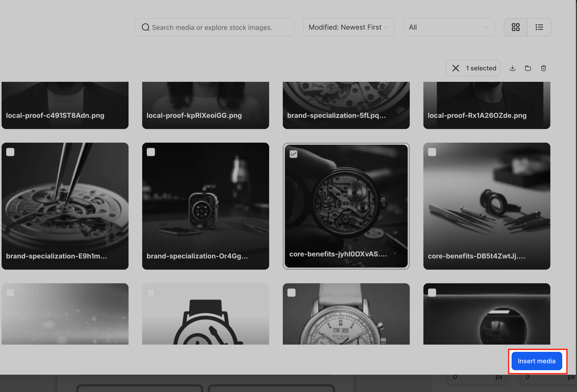The image size is (577, 392).
Task: Select the local-proof-c491ST8Adn.png thumbnail
Action: pyautogui.click(x=65, y=105)
